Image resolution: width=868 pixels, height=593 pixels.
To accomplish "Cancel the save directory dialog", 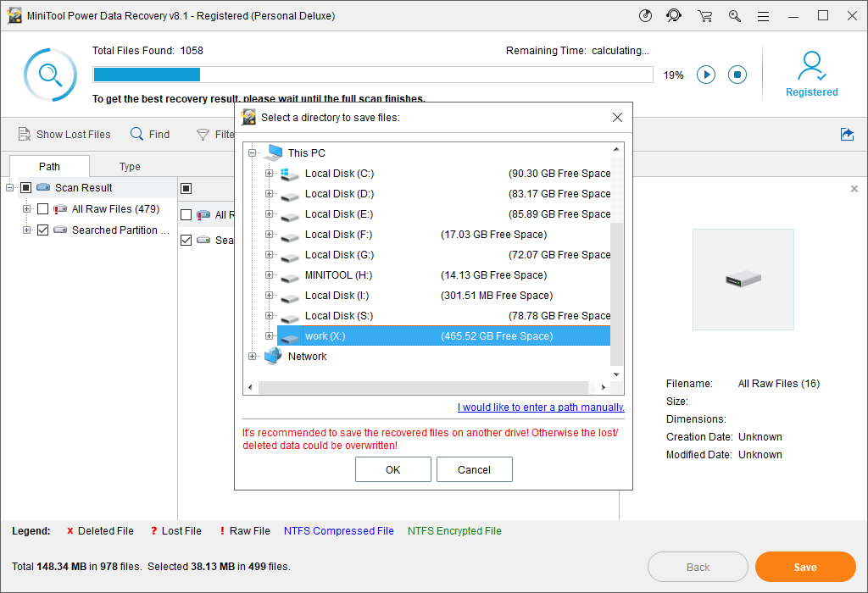I will [475, 469].
